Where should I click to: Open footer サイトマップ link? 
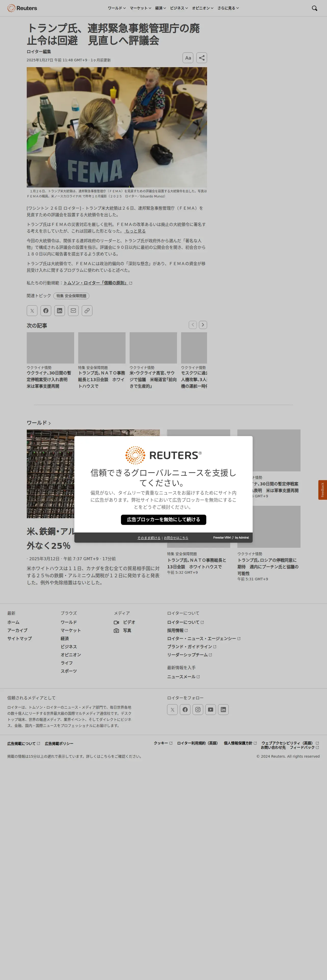[x=19, y=639]
